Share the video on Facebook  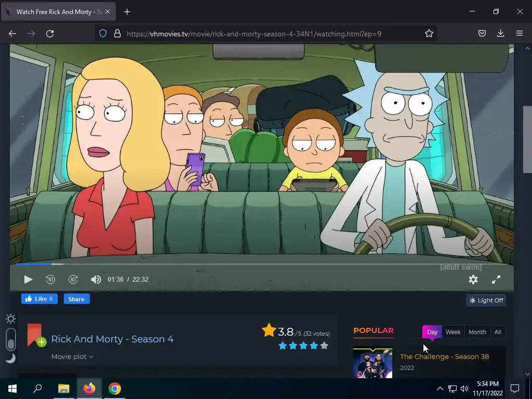(77, 299)
